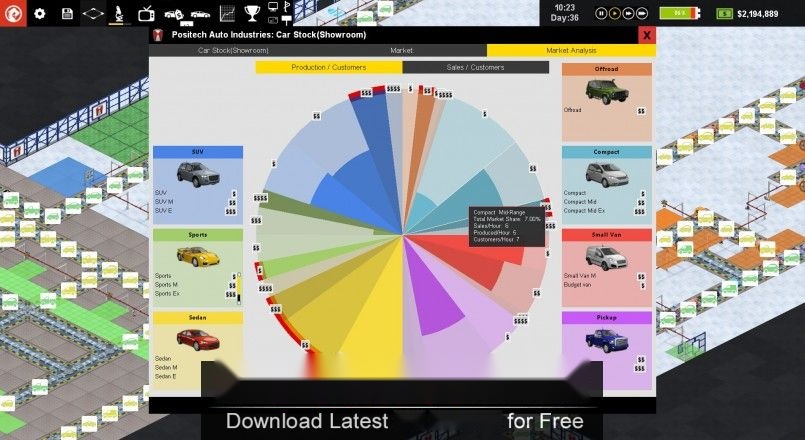Open the settings gear menu
The image size is (805, 440).
(x=40, y=13)
